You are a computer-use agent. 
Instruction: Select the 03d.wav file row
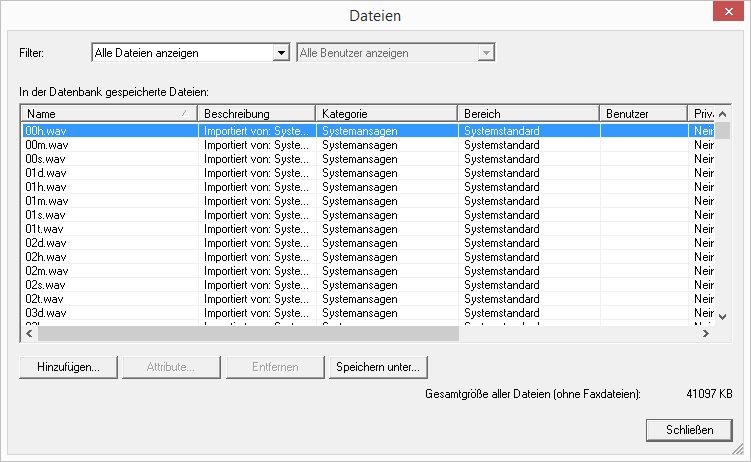pos(45,313)
